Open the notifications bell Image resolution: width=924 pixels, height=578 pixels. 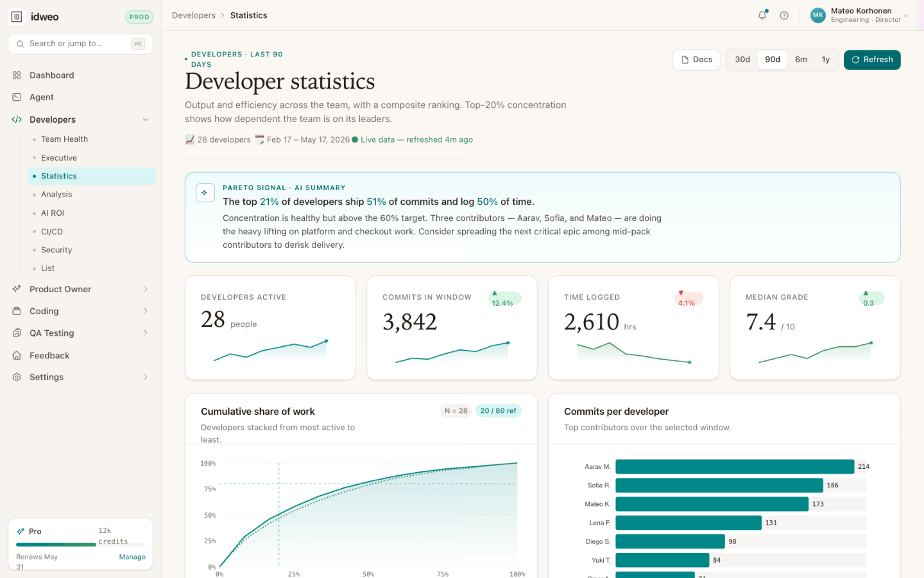point(762,15)
